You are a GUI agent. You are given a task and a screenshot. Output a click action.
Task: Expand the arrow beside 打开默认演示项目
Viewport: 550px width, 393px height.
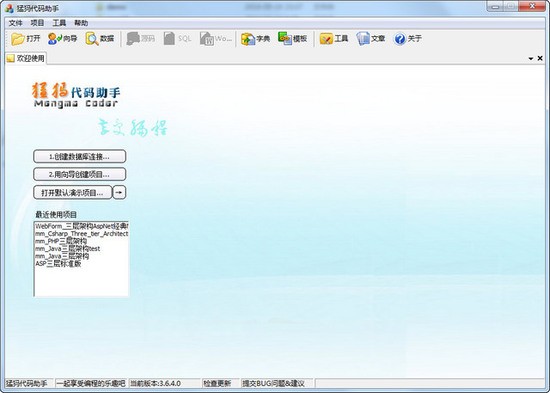coord(119,192)
